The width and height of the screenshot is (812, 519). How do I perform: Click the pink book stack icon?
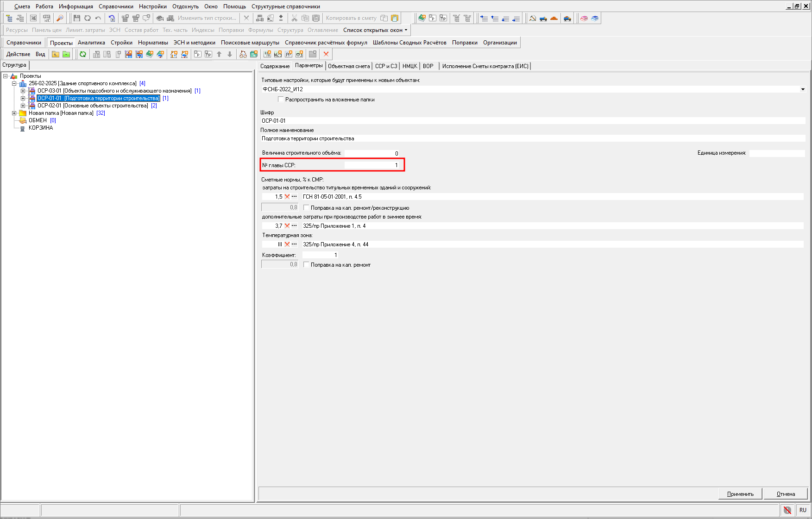584,18
